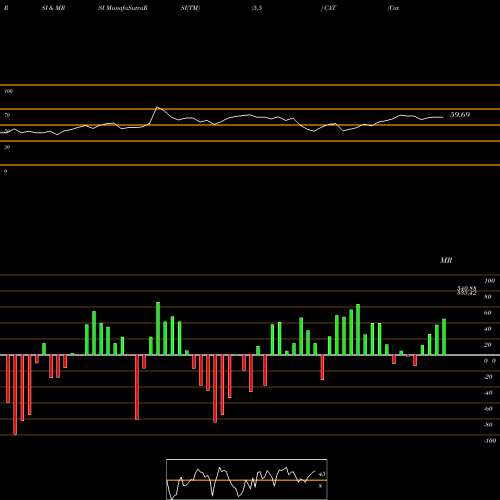Click the 'SI & MR' header text
This screenshot has height=500, width=500.
click(x=53, y=8)
